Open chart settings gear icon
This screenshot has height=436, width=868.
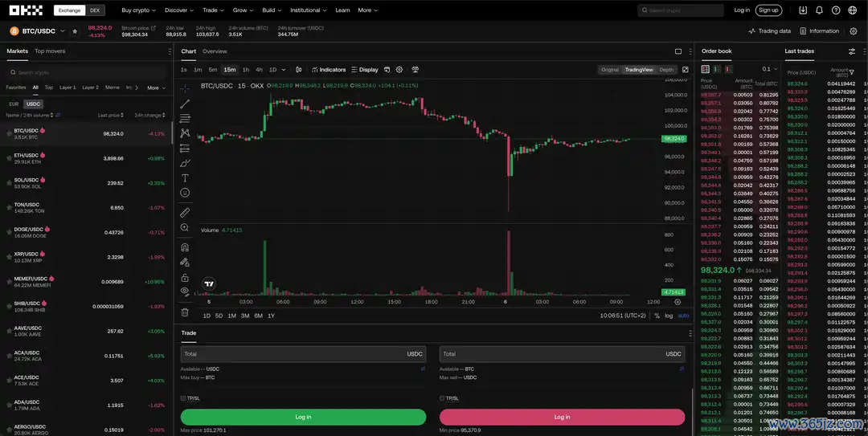coord(399,70)
